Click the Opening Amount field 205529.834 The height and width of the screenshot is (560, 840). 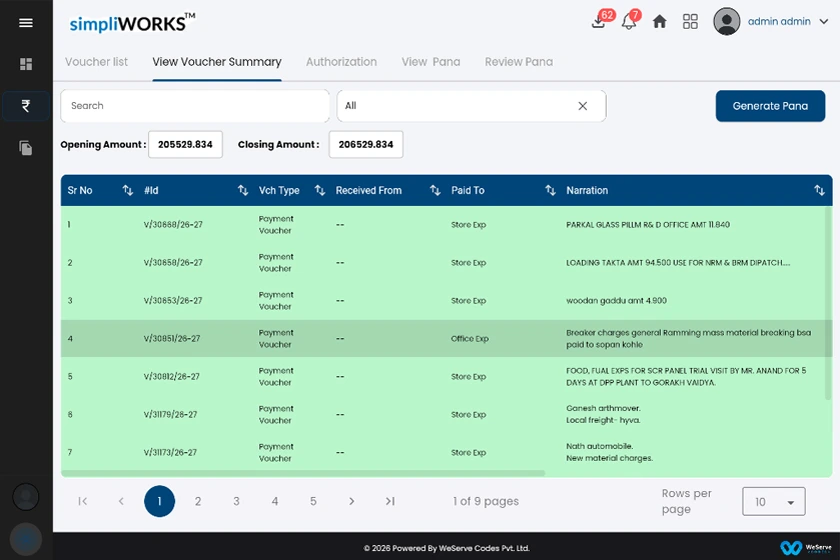[x=185, y=144]
